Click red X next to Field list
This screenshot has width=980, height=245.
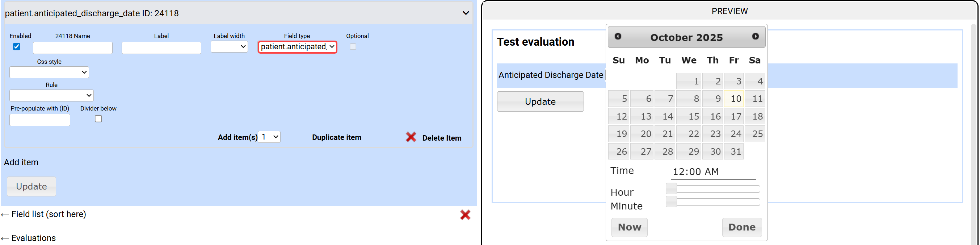point(465,215)
